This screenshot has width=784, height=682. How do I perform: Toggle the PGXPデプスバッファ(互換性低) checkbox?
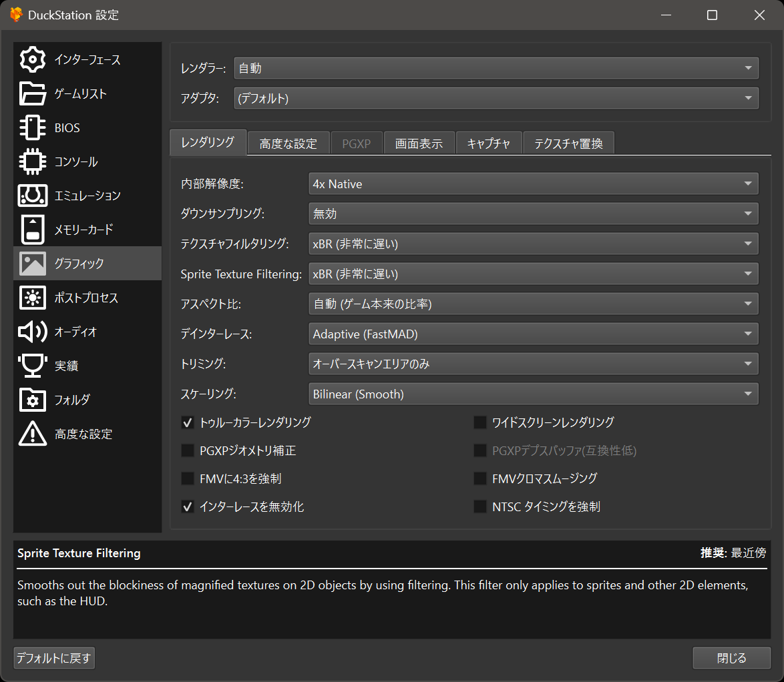point(480,450)
